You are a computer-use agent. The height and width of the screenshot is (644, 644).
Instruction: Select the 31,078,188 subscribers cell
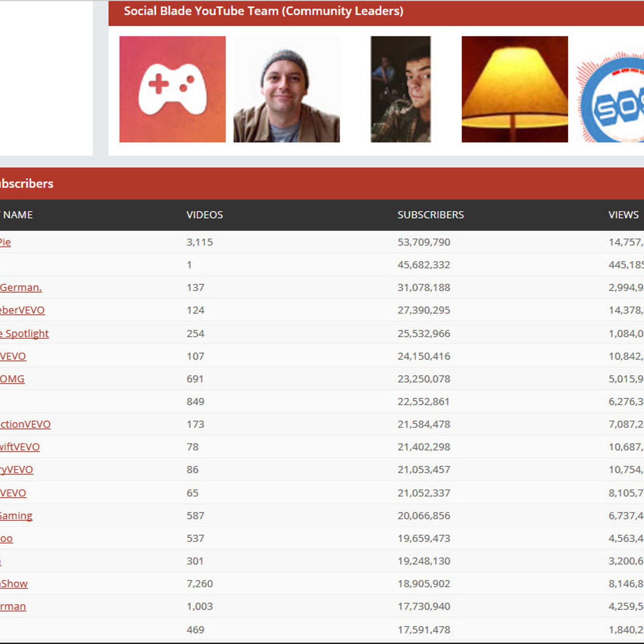pos(424,287)
